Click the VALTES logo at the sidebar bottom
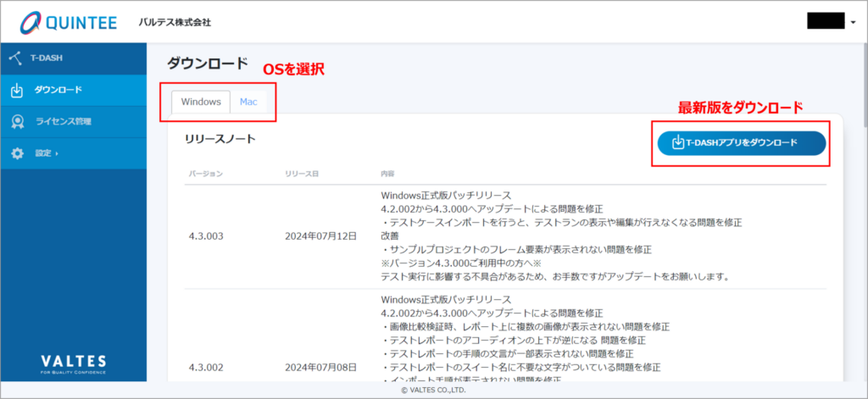The width and height of the screenshot is (868, 399). point(73,362)
